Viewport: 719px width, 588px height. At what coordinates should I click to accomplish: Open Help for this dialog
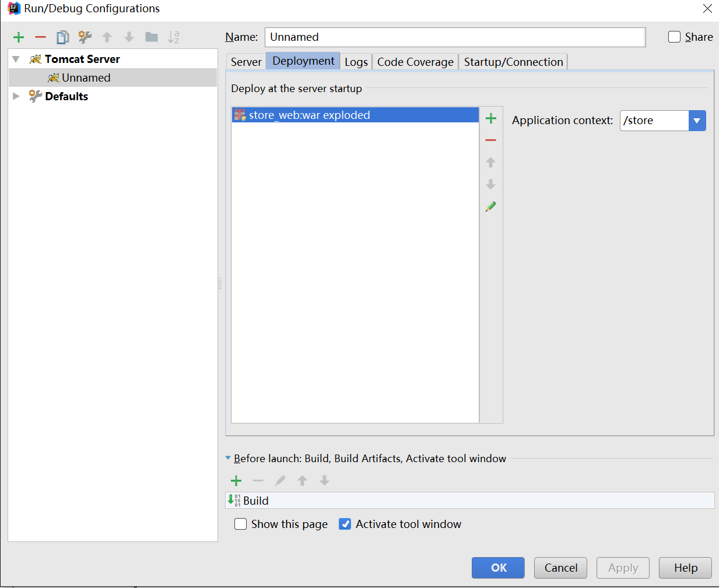tap(686, 568)
